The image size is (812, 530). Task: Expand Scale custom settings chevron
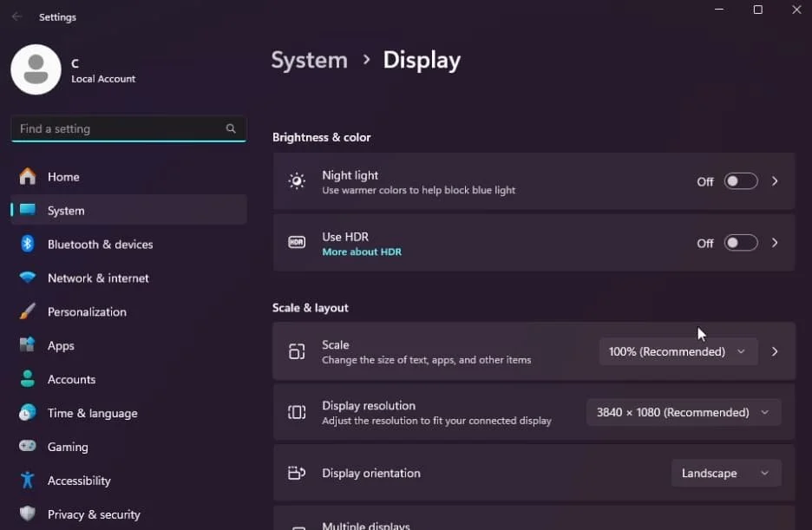[x=775, y=351]
